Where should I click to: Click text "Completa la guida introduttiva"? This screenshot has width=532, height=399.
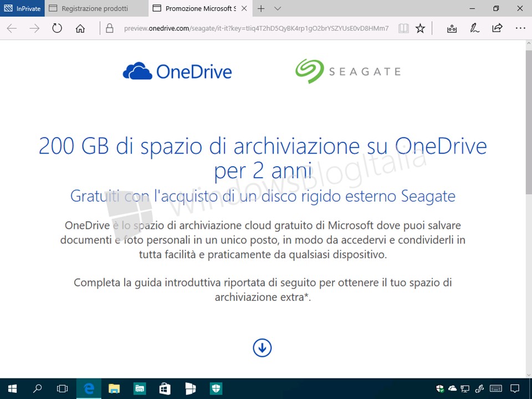[x=263, y=290]
